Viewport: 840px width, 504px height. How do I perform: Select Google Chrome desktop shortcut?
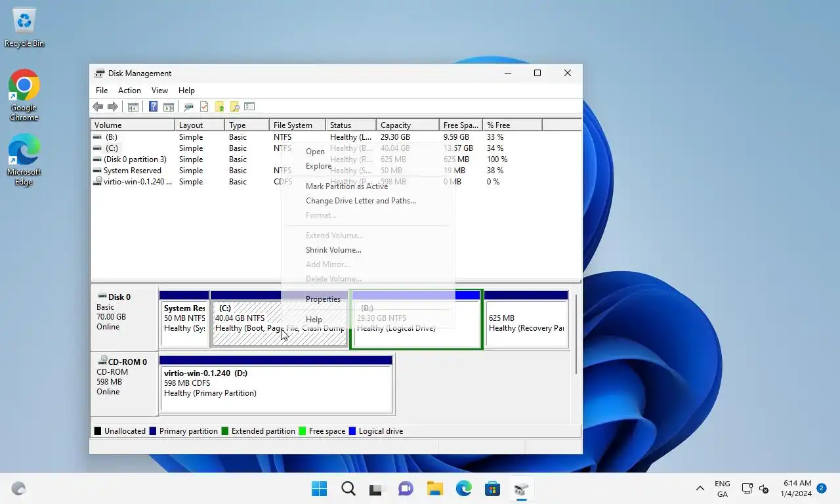coord(24,95)
